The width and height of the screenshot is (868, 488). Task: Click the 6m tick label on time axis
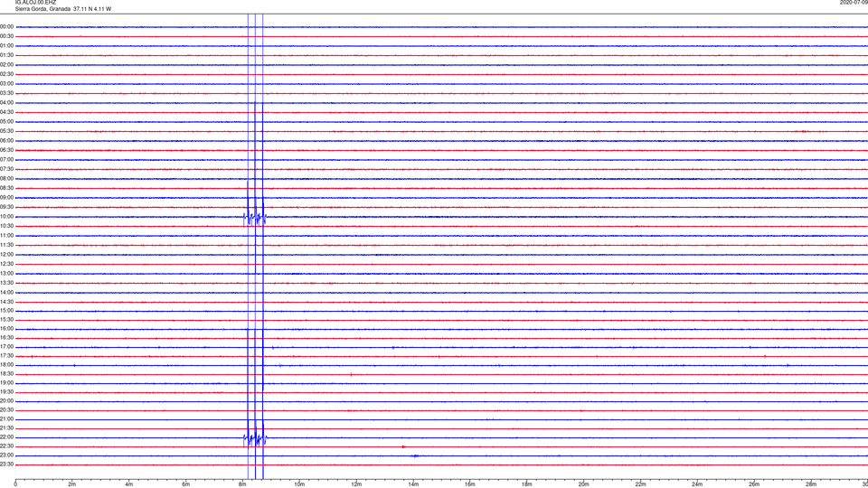[x=185, y=484]
